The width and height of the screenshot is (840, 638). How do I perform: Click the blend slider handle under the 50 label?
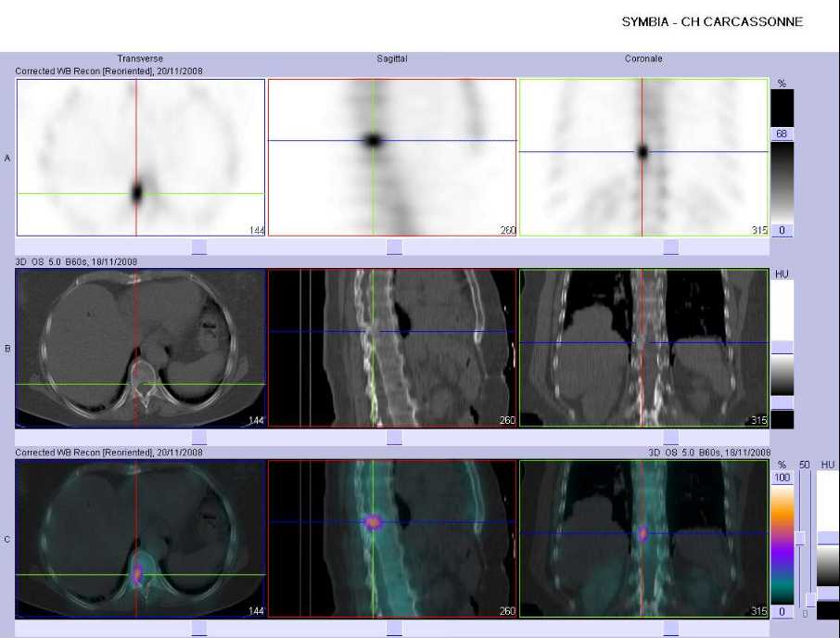point(800,539)
